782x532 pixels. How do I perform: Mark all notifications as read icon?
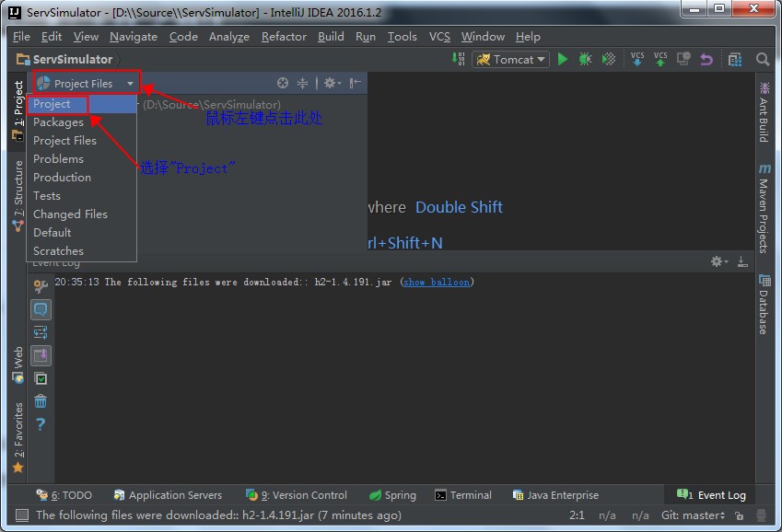41,379
